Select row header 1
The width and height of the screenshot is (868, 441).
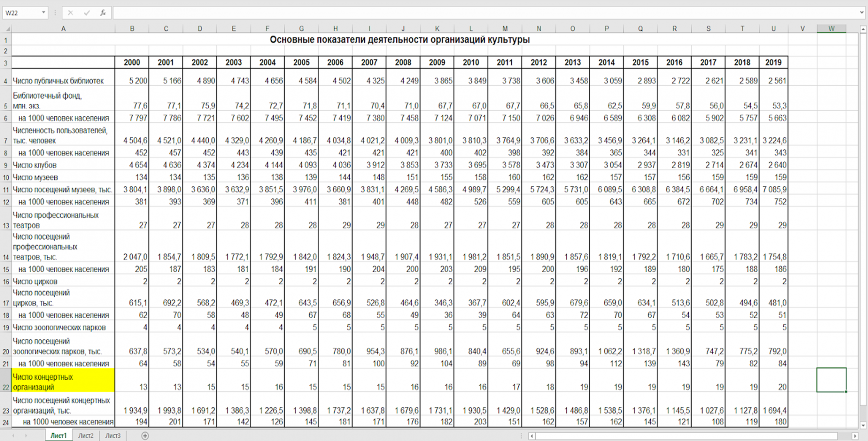pyautogui.click(x=6, y=40)
